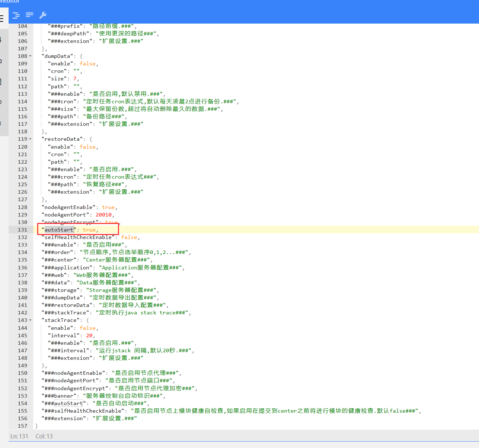The image size is (479, 448).
Task: Click the "###size" key on line 115
Action: pyautogui.click(x=62, y=109)
